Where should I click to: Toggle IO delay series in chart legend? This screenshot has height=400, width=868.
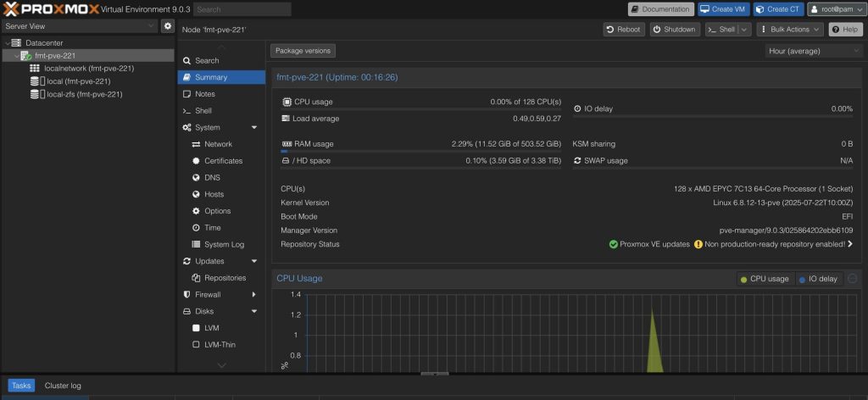820,279
